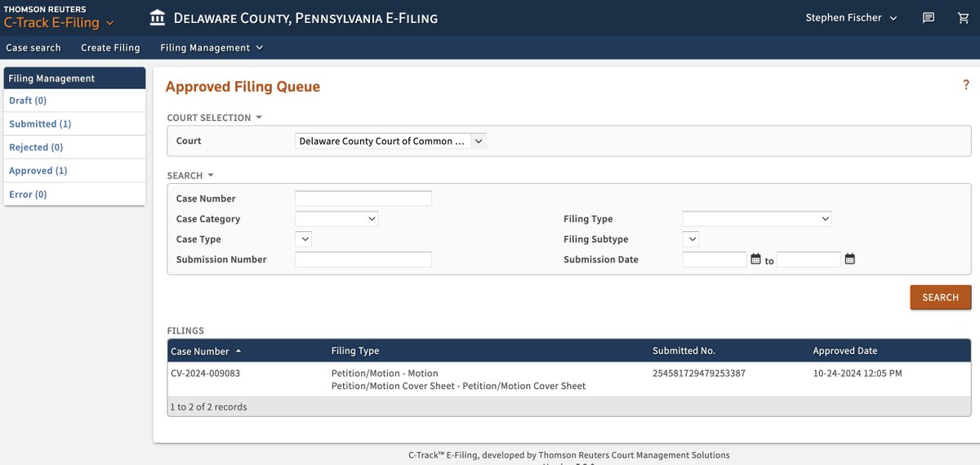Click the Petition/Motion Cover Sheet filing entry
980x465 pixels.
(458, 386)
